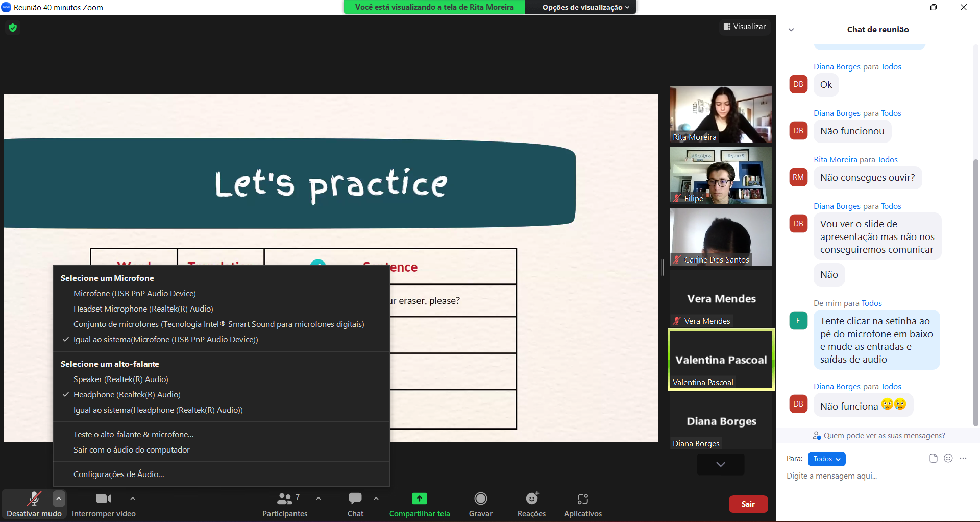Image resolution: width=980 pixels, height=522 pixels.
Task: Click Zoom app icon in title bar
Action: pos(6,7)
